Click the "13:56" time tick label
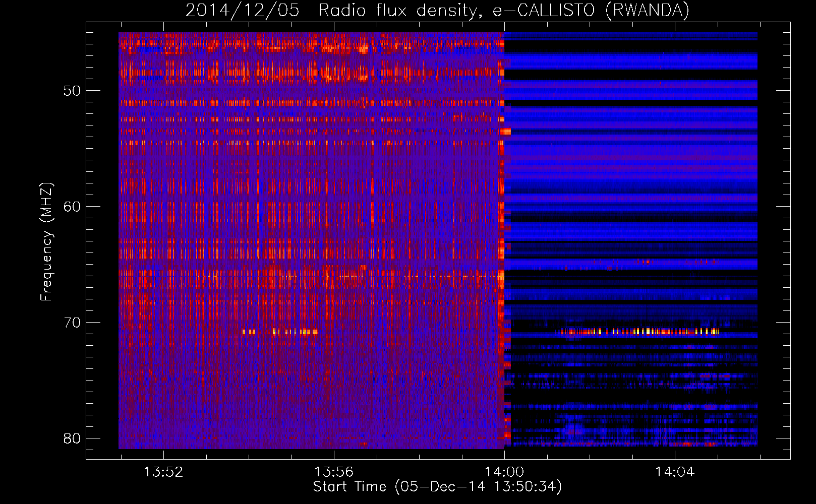The image size is (816, 504). 334,472
